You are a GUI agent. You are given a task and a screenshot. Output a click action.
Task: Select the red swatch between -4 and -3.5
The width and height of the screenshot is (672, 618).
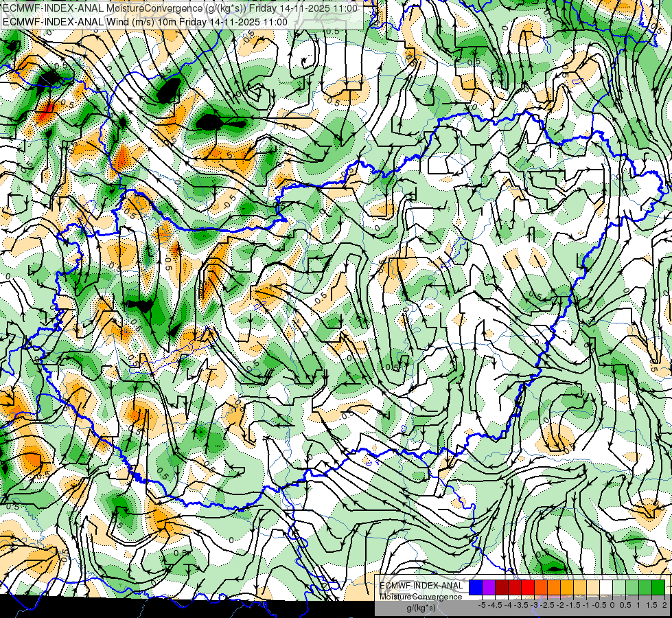click(515, 587)
